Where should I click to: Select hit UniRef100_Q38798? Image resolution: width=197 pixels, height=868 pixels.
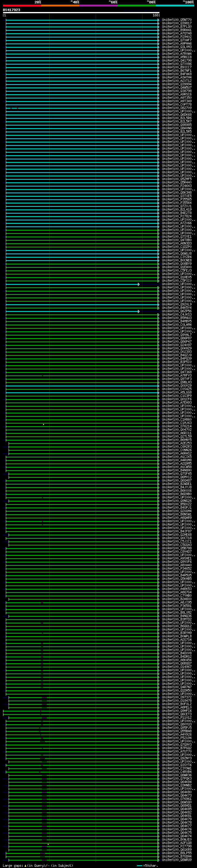pos(177,91)
